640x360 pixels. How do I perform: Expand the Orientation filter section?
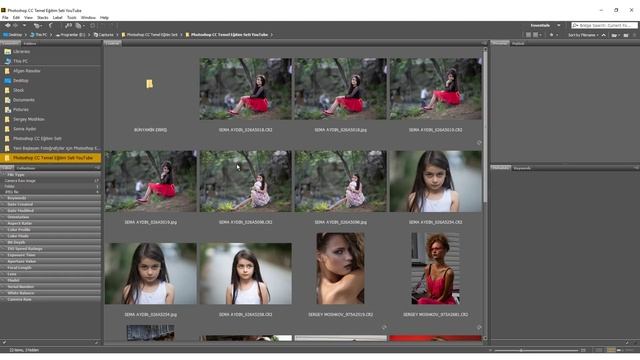51,217
